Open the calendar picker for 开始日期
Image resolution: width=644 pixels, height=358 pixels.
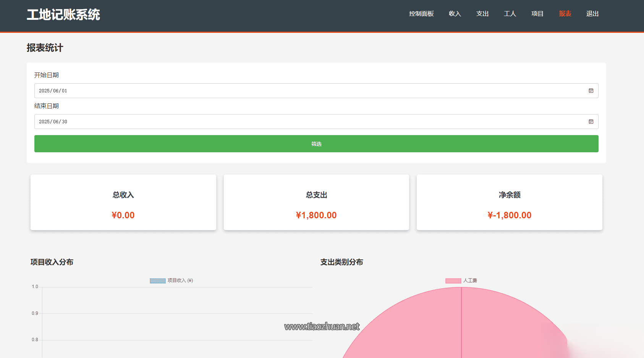coord(591,91)
